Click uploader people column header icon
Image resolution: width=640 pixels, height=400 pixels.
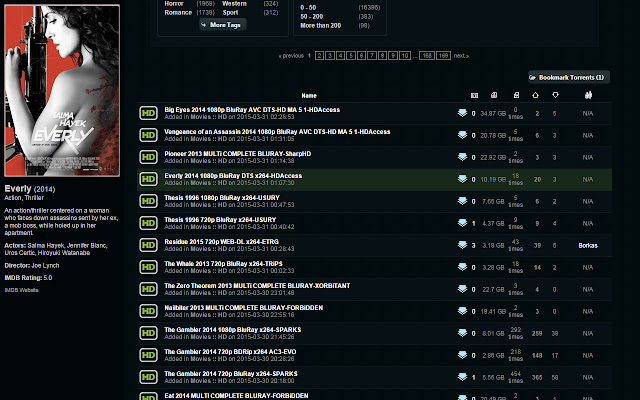588,95
